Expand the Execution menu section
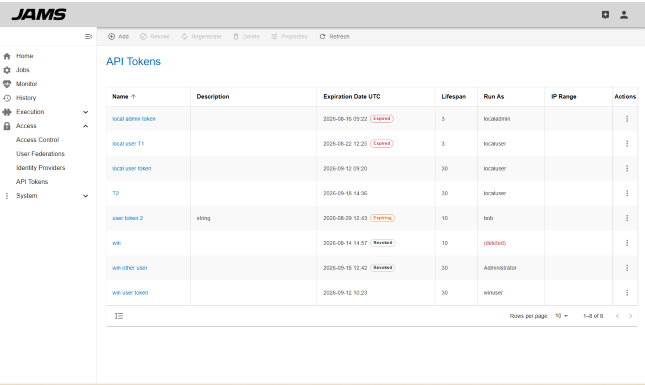 point(86,112)
